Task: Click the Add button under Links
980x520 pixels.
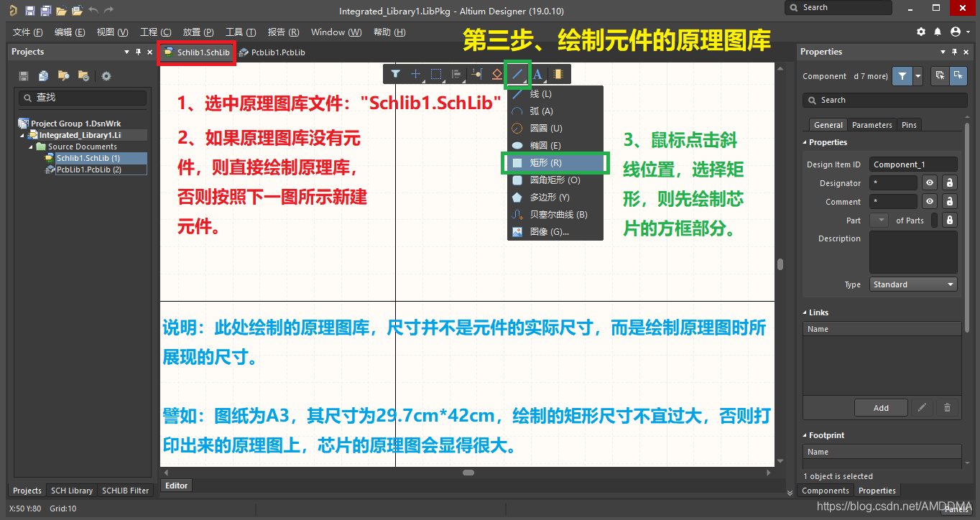Action: click(x=881, y=408)
